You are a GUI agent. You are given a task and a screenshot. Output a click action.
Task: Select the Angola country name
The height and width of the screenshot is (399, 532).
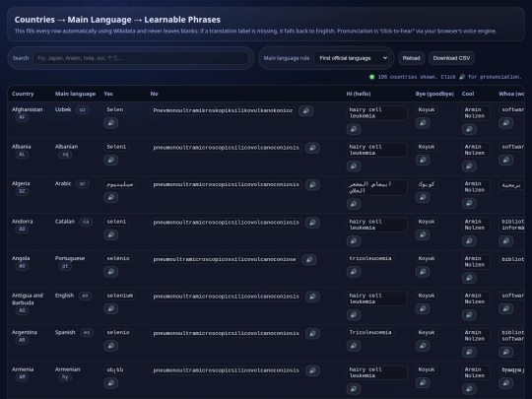click(x=21, y=258)
